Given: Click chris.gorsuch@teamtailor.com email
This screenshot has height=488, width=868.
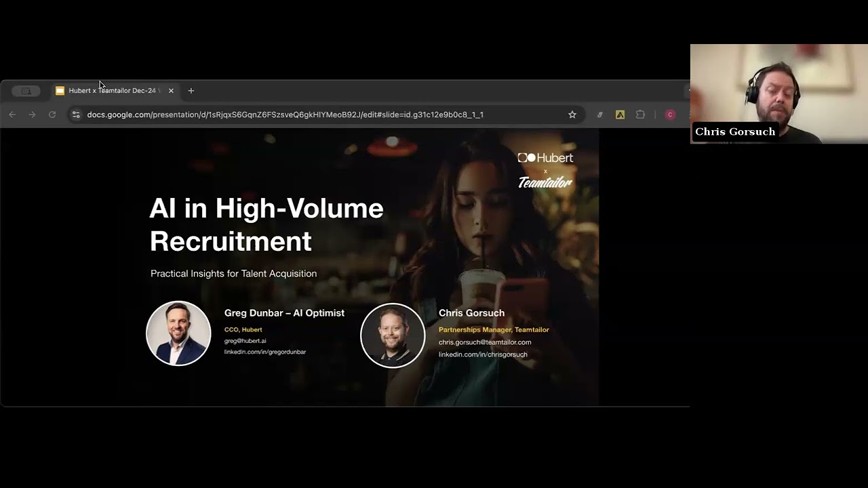Looking at the screenshot, I should tap(485, 342).
